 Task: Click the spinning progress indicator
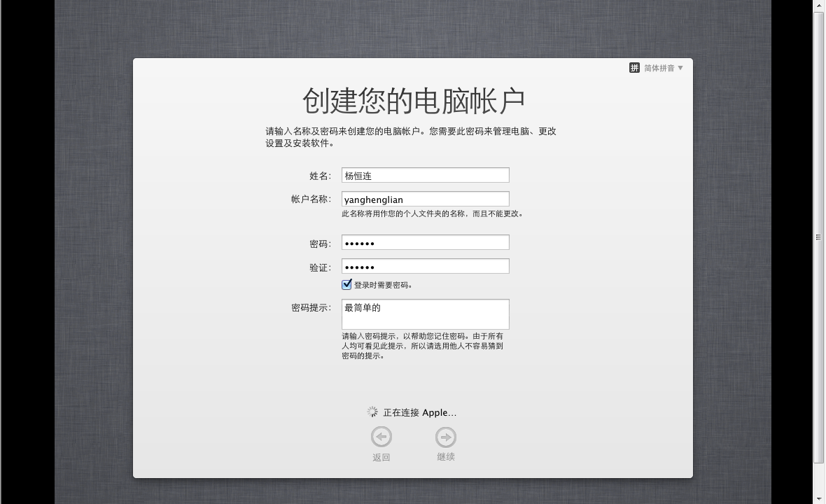pos(372,412)
